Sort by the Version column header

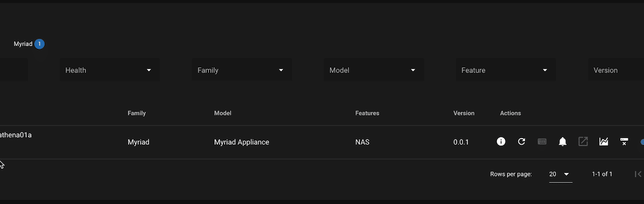[463, 113]
